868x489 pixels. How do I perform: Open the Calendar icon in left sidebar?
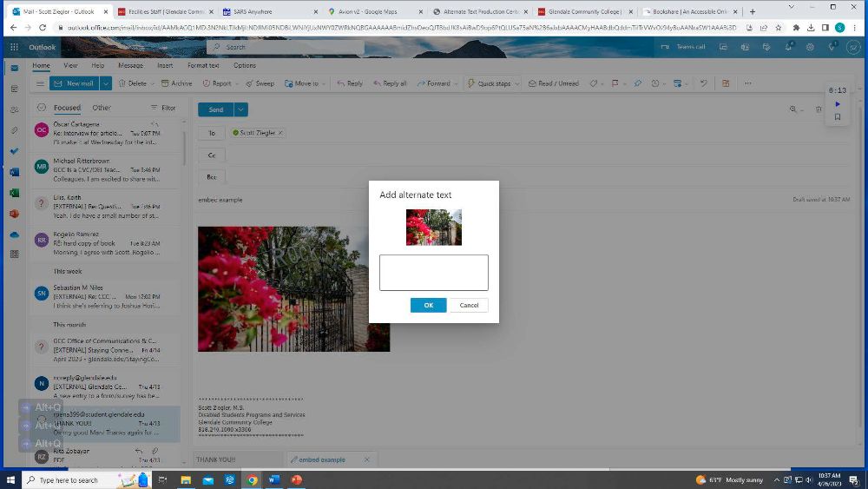coord(15,89)
